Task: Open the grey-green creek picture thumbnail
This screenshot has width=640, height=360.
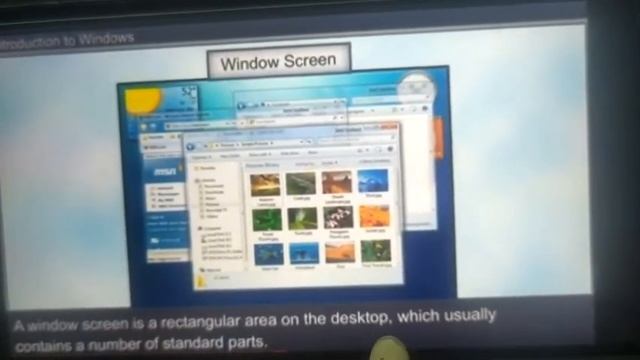Action: point(300,184)
